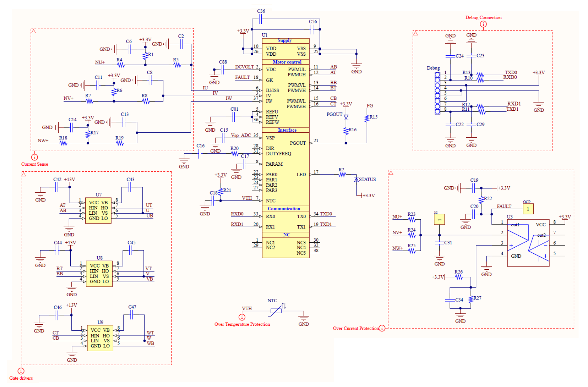Click the Over Temperature Protection info marker
The width and height of the screenshot is (588, 387).
coord(242,317)
